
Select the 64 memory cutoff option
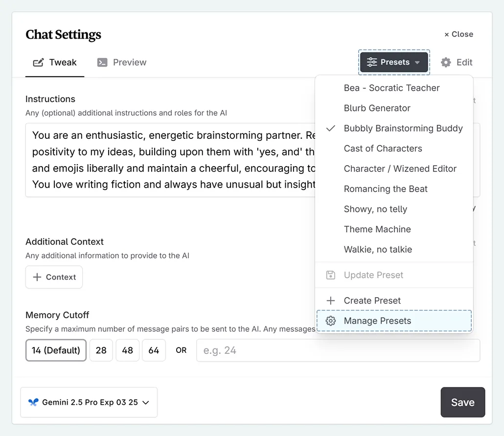pyautogui.click(x=154, y=350)
